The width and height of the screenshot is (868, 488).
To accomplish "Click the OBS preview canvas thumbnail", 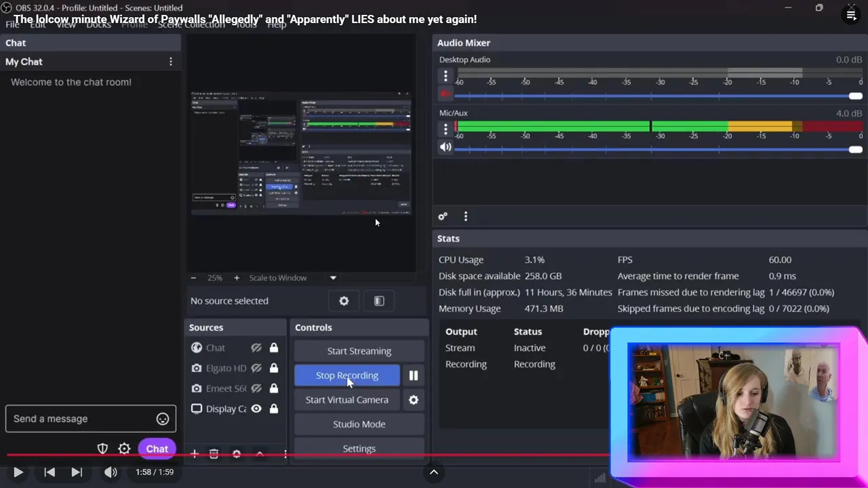I will [301, 152].
